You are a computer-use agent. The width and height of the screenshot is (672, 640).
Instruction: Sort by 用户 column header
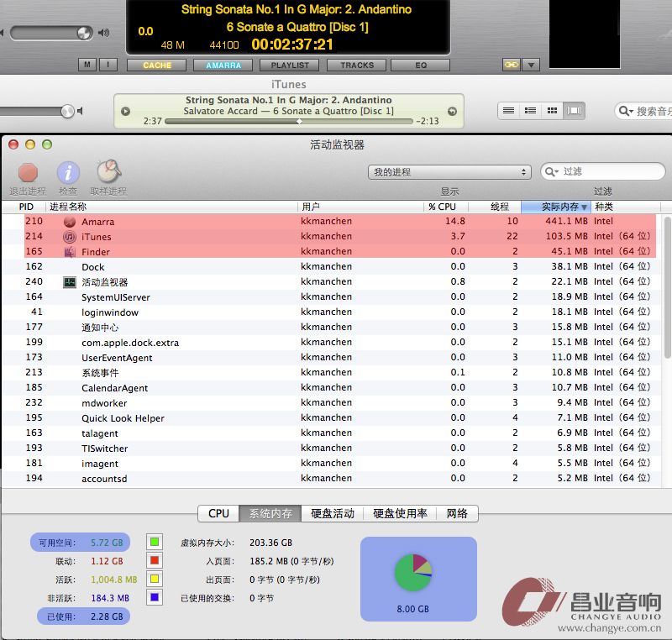point(360,207)
